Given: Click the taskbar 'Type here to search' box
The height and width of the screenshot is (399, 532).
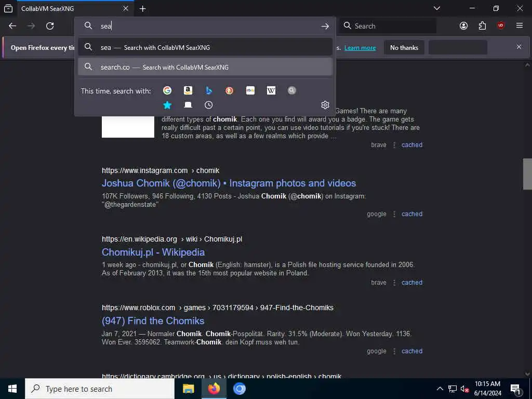Looking at the screenshot, I should click(x=100, y=389).
